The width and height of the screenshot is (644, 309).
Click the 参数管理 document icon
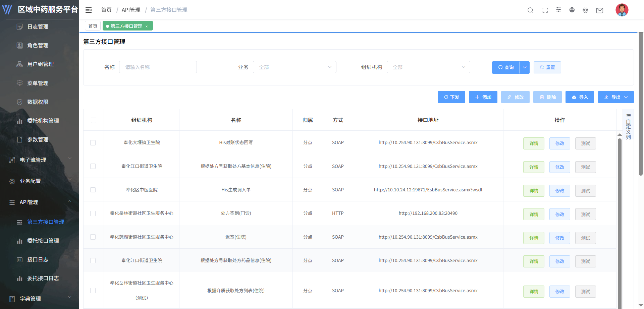pos(20,139)
